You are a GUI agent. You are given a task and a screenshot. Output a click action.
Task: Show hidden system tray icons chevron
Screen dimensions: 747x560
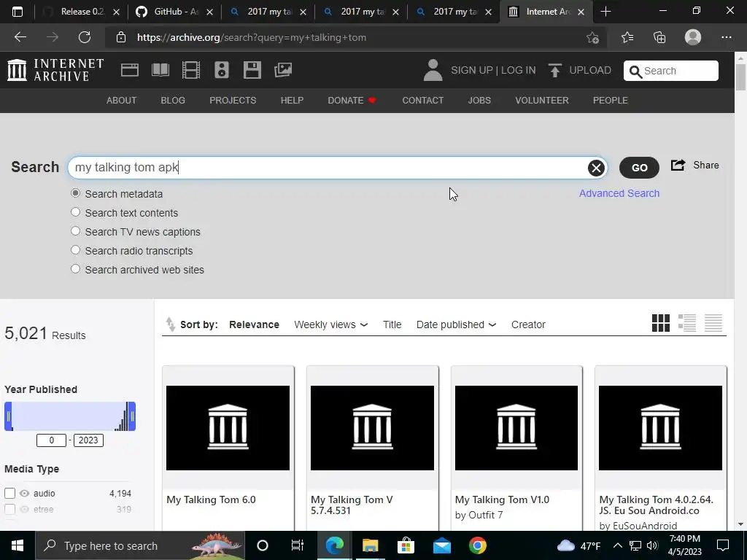tap(617, 545)
